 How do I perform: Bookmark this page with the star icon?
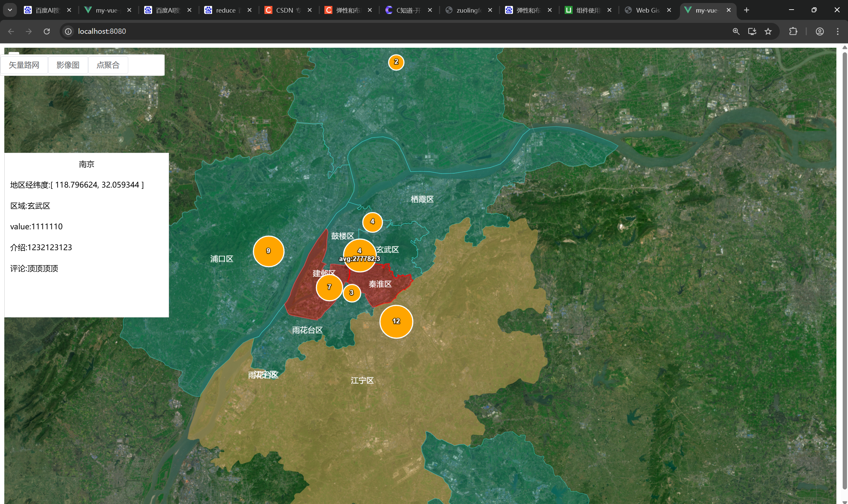768,31
